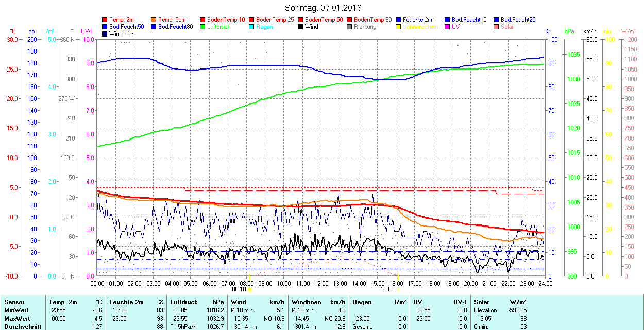
Task: Click minimum temperature value -2.6
Action: tap(96, 310)
